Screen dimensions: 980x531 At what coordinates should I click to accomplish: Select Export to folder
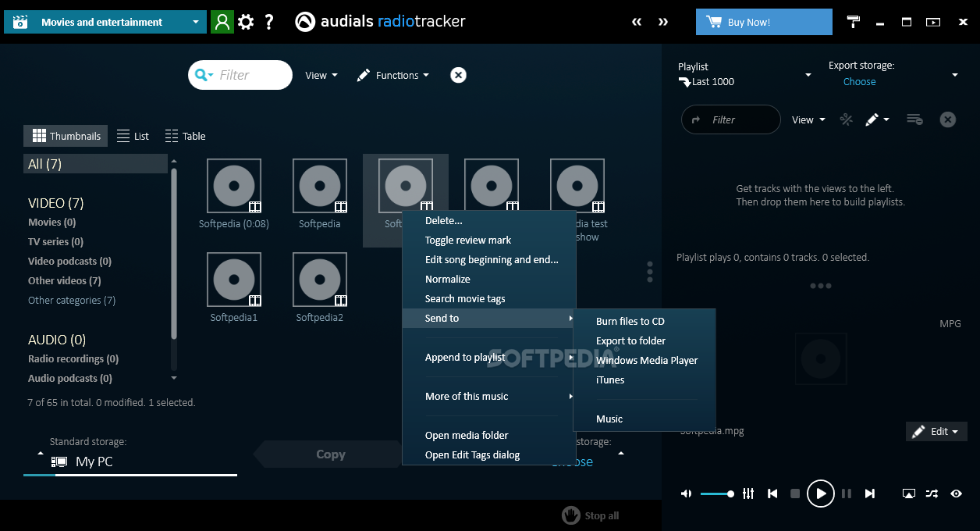click(644, 340)
